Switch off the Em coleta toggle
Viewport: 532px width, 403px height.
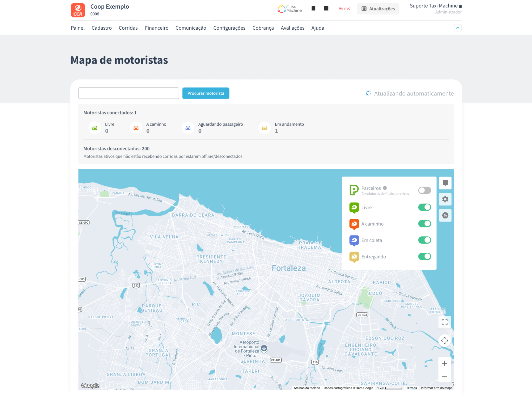coord(424,240)
